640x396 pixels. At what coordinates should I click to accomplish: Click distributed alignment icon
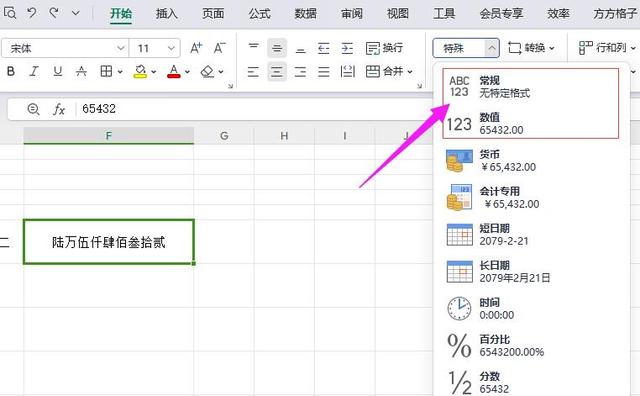(x=347, y=72)
